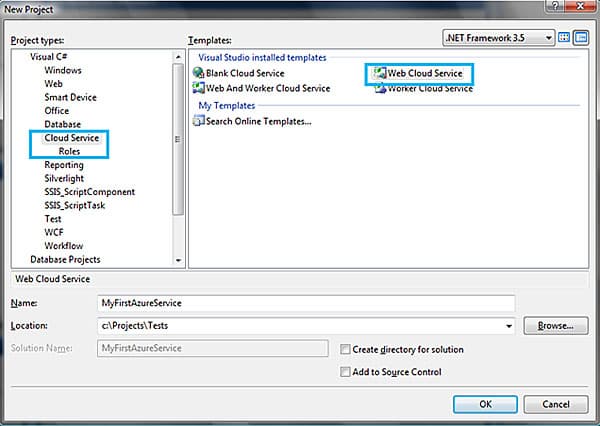This screenshot has height=426, width=600.
Task: Select the Blank Cloud Service template icon
Action: [x=198, y=72]
